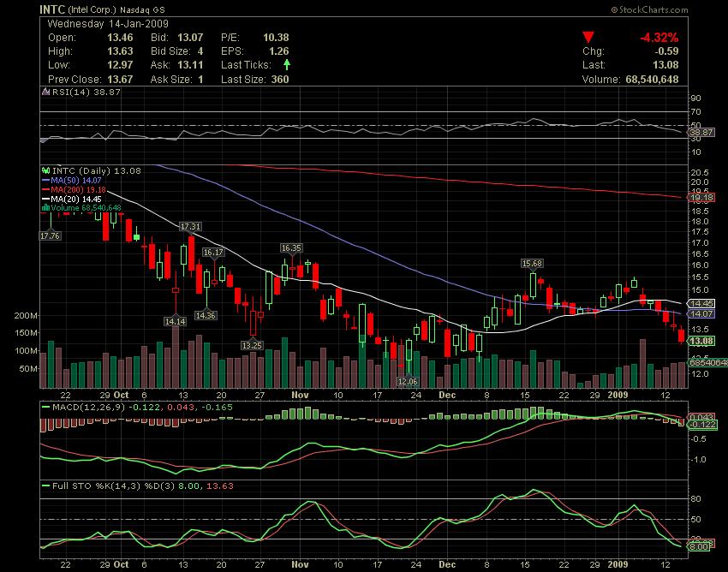Click the 13.25 low price annotation
This screenshot has width=728, height=572.
(x=252, y=345)
